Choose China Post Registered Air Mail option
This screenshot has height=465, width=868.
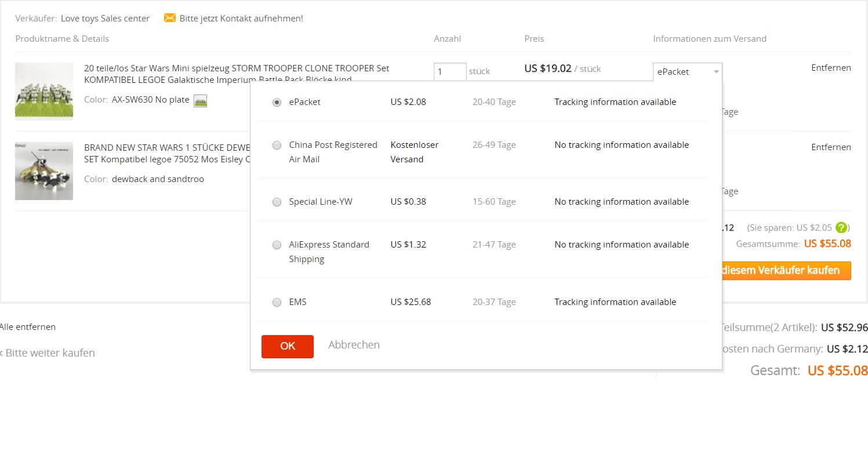tap(277, 146)
